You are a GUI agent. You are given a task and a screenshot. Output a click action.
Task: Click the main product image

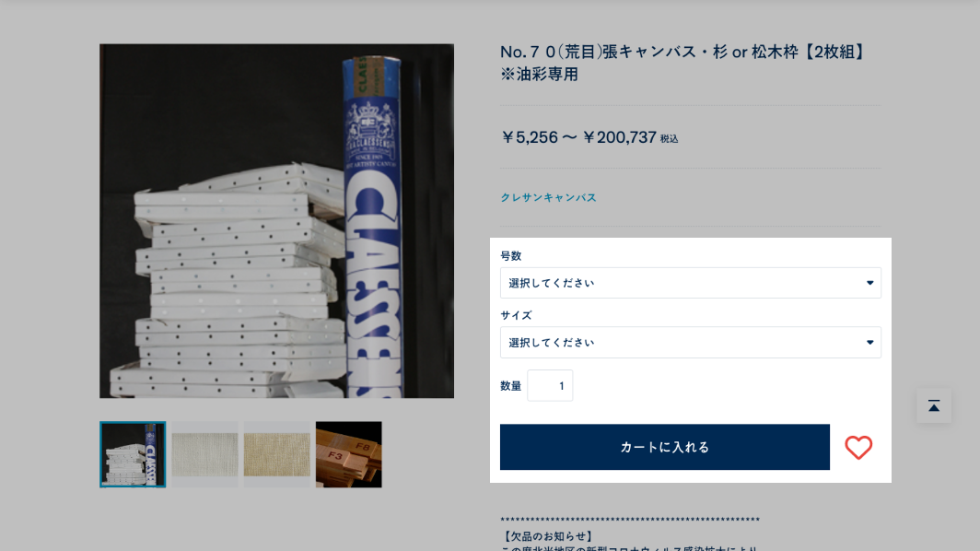[277, 221]
